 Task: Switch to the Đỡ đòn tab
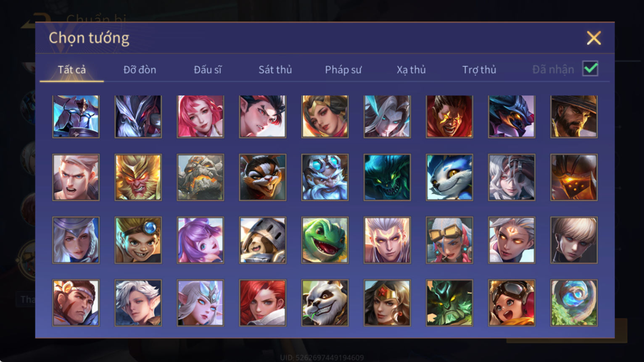point(140,70)
